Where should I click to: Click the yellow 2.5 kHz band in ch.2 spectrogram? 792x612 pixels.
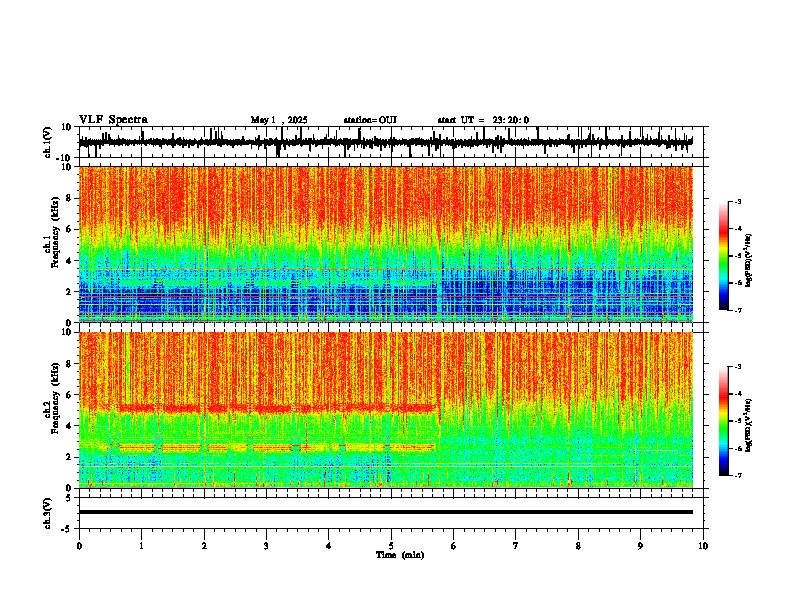[x=277, y=447]
